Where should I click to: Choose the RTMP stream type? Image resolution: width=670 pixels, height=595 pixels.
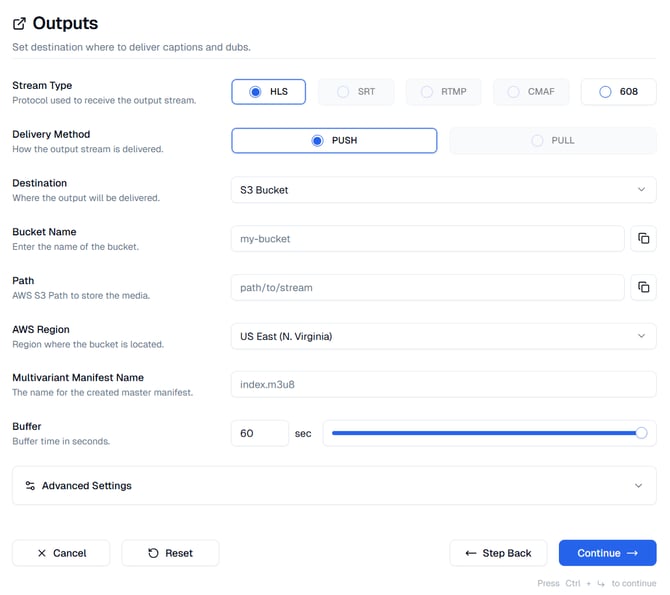(x=443, y=92)
